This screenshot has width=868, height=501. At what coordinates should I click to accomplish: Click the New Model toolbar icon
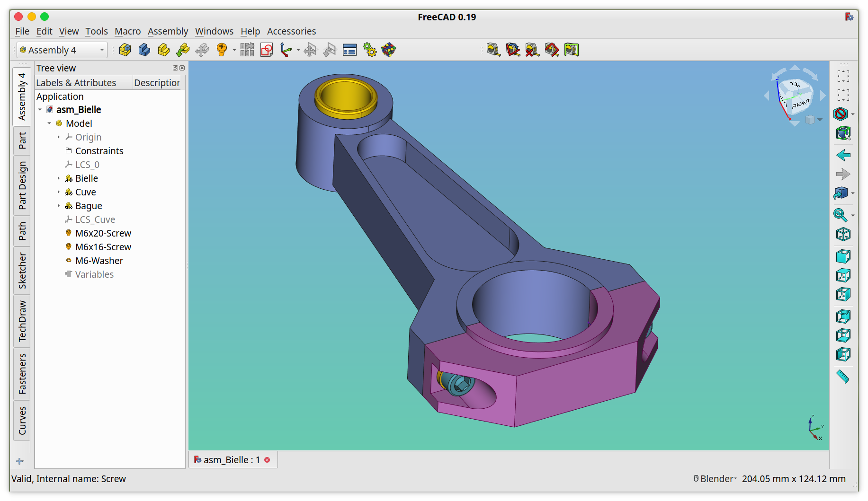tap(125, 50)
